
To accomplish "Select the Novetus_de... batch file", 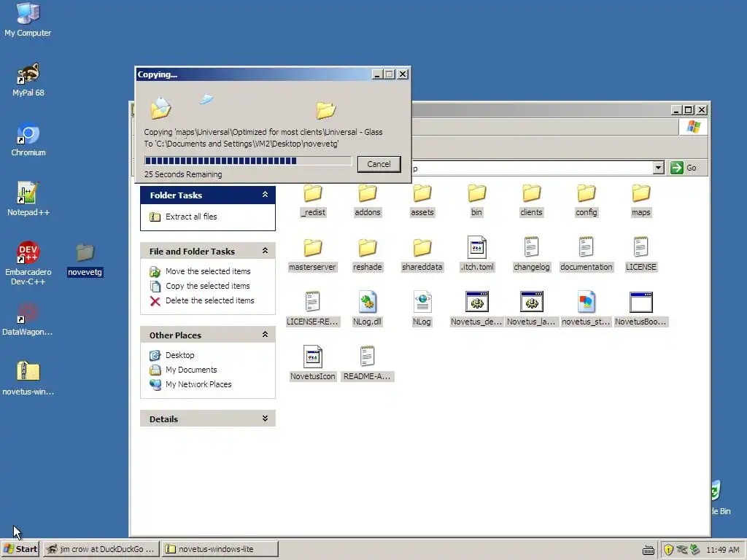I will tap(476, 309).
